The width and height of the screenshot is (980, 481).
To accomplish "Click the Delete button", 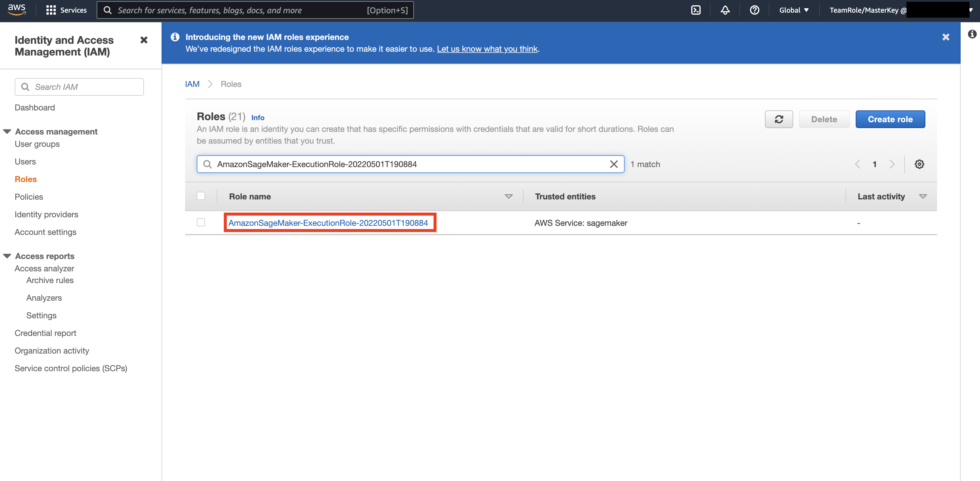I will [824, 120].
